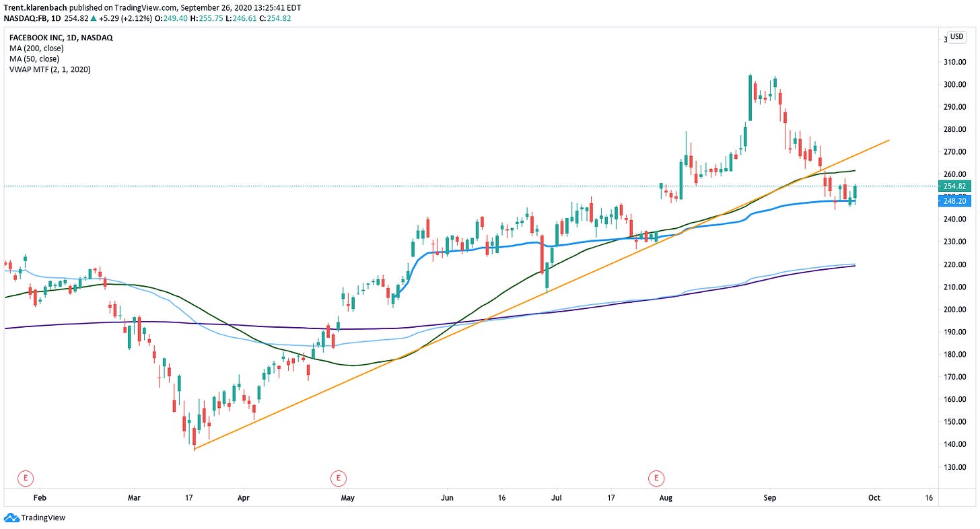This screenshot has width=980, height=529.
Task: Click the 230.00 price axis label
Action: tap(956, 242)
